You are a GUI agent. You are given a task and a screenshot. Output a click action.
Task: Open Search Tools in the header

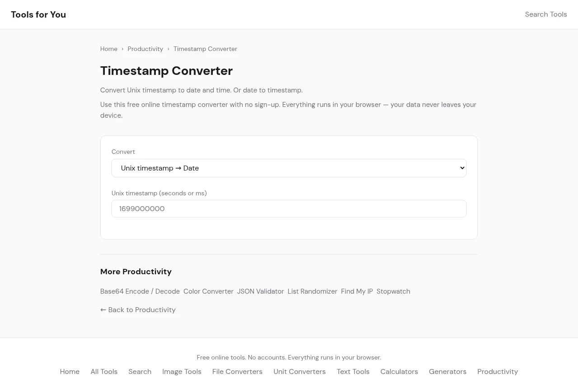tap(545, 14)
